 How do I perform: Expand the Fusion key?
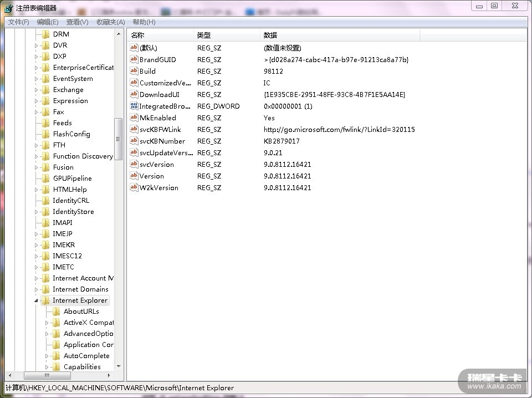click(36, 167)
